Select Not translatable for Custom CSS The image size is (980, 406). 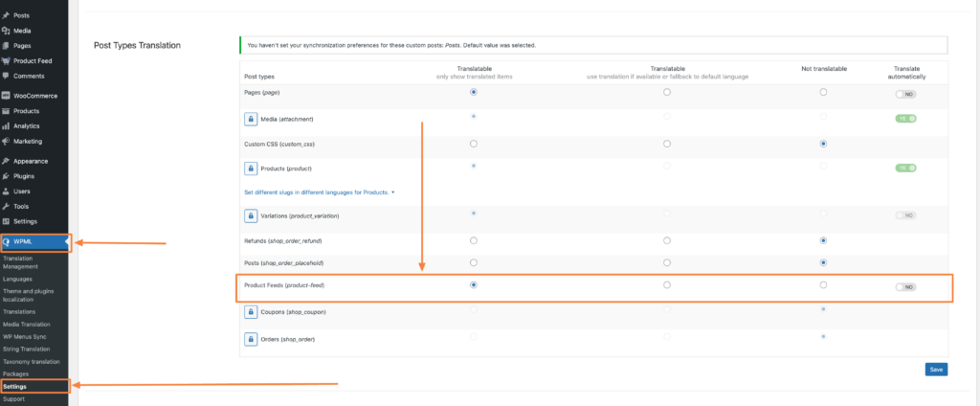coord(823,144)
